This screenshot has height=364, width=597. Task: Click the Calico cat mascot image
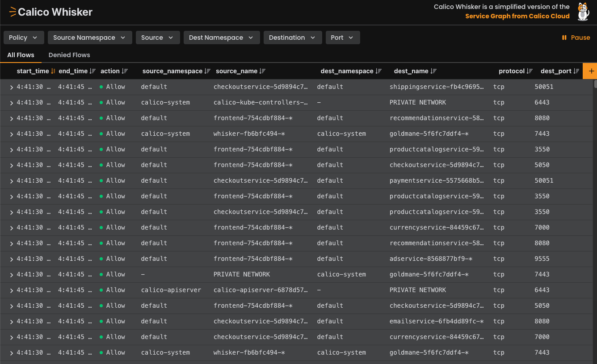point(583,12)
